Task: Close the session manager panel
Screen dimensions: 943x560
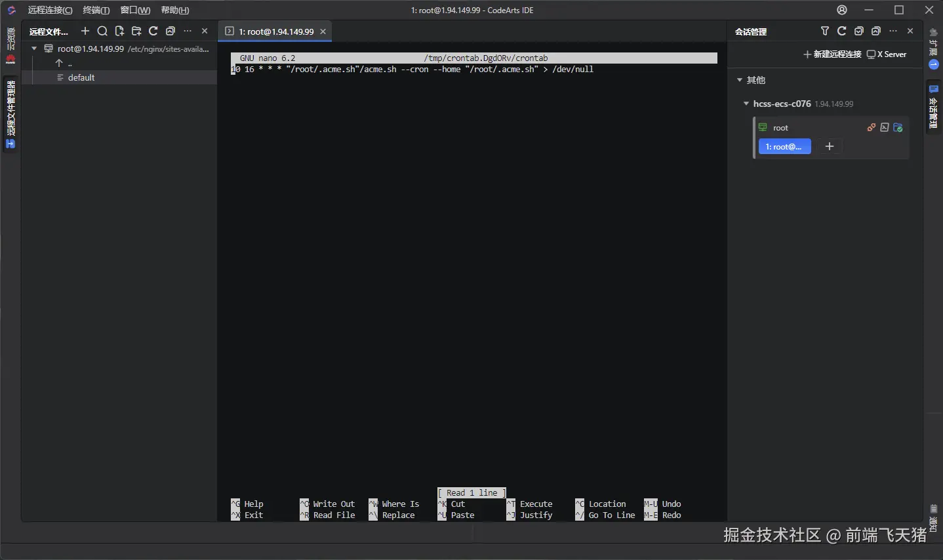Action: pyautogui.click(x=910, y=31)
